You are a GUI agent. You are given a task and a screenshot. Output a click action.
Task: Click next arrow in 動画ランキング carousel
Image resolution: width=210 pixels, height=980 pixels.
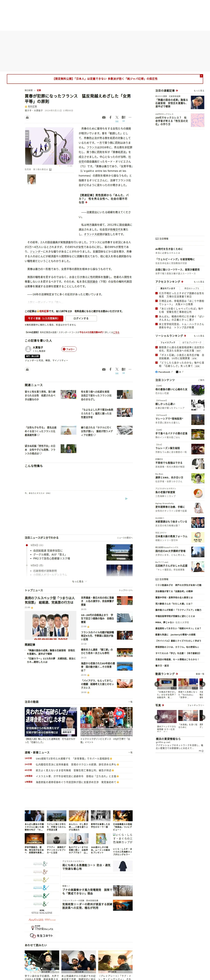point(203,684)
